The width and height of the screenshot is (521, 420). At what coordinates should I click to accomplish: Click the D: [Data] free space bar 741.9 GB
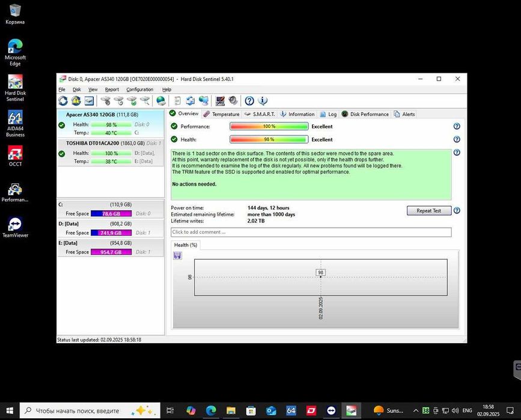tap(111, 233)
